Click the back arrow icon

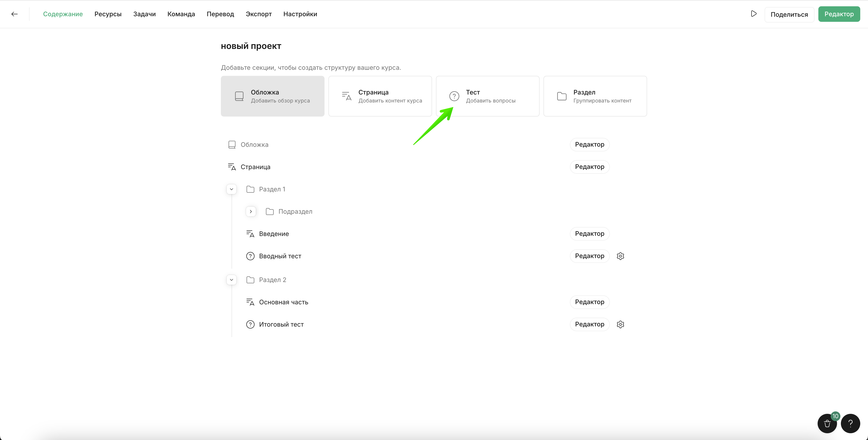tap(14, 14)
